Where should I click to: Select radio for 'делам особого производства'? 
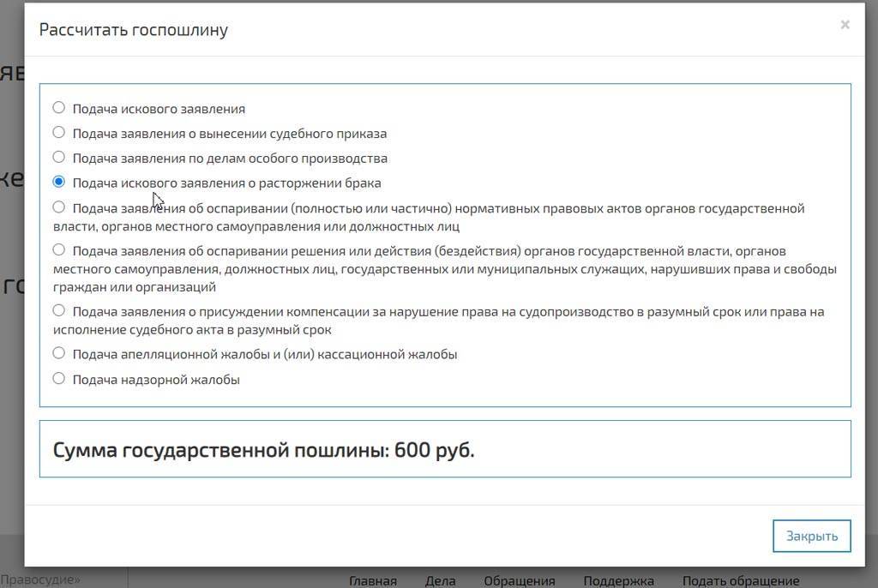(59, 158)
